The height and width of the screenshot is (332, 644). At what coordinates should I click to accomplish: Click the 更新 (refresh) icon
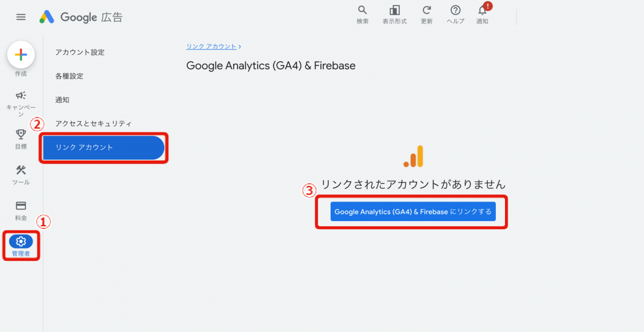426,11
